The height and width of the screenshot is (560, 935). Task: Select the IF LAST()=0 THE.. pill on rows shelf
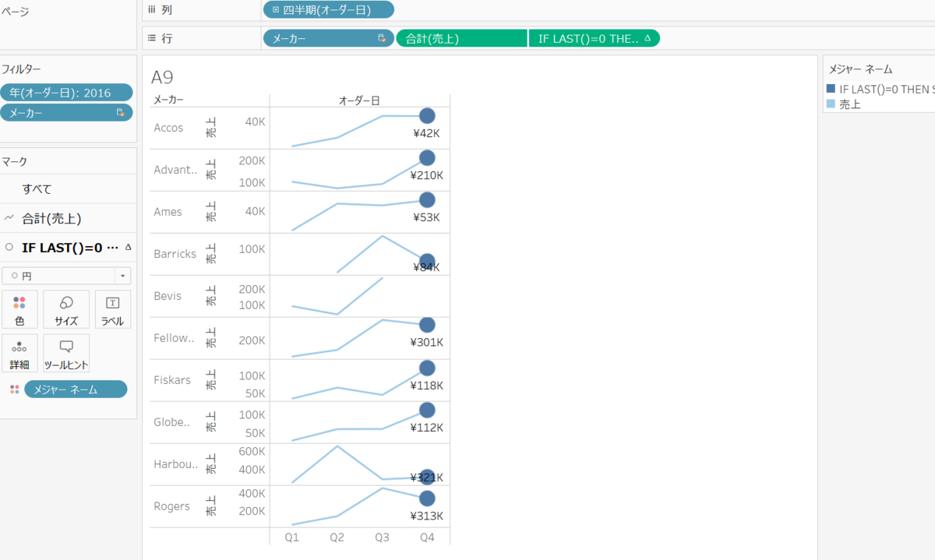[x=594, y=38]
